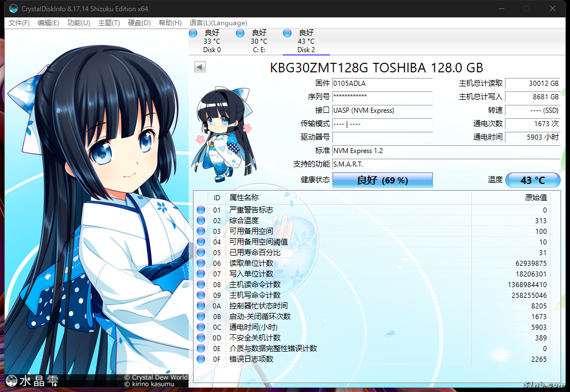Click the raw value 258255046
The image size is (570, 392).
529,295
